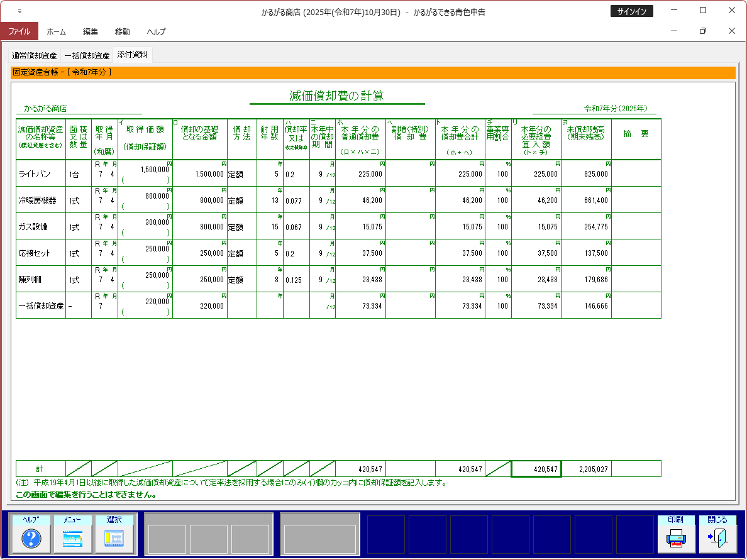Click the Sign In (サインイン) button

[632, 11]
